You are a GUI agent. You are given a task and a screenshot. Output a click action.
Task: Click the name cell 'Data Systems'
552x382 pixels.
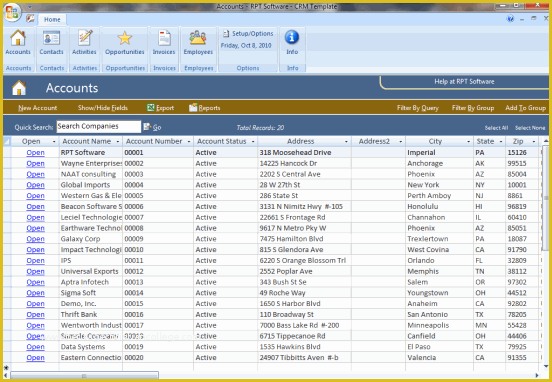click(91, 347)
